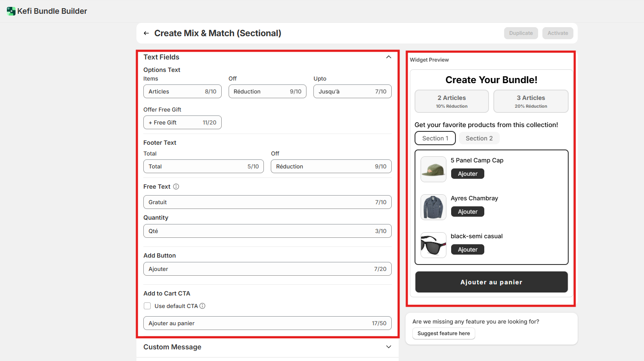
Task: Enable the Use default CTA checkbox
Action: click(147, 306)
